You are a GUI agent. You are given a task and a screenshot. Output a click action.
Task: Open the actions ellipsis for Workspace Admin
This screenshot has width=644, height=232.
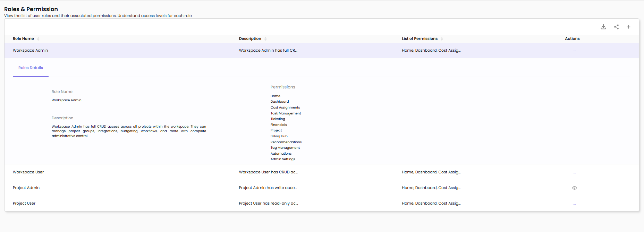coord(575,51)
